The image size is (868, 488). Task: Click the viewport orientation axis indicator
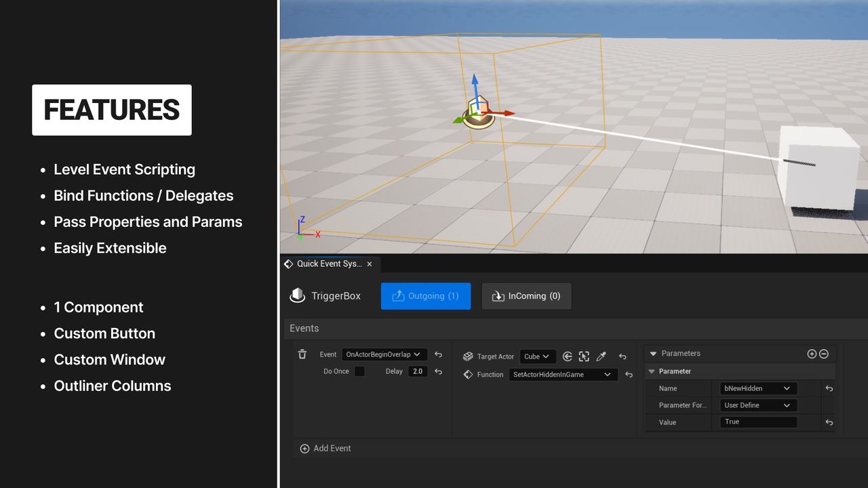click(x=308, y=228)
